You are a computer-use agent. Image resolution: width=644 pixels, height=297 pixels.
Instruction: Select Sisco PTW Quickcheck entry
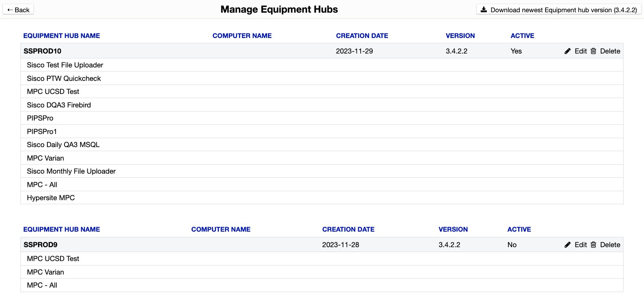[x=64, y=78]
